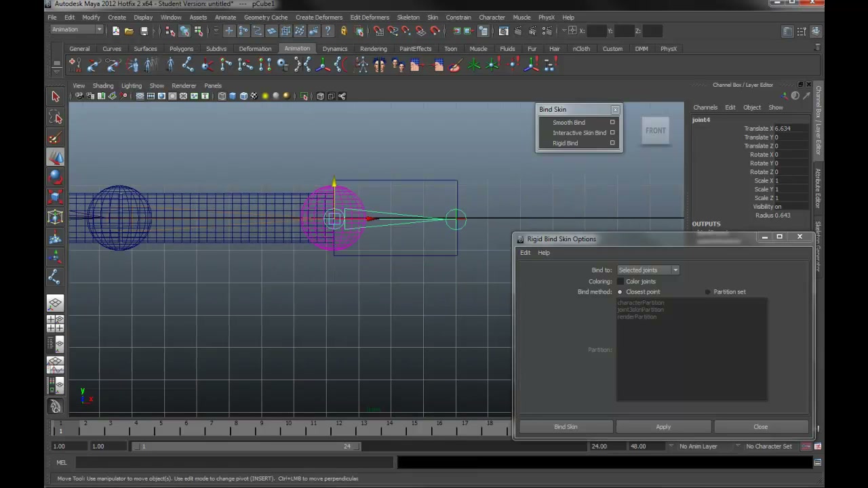
Task: Open the Animation menu set dropdown
Action: [77, 30]
